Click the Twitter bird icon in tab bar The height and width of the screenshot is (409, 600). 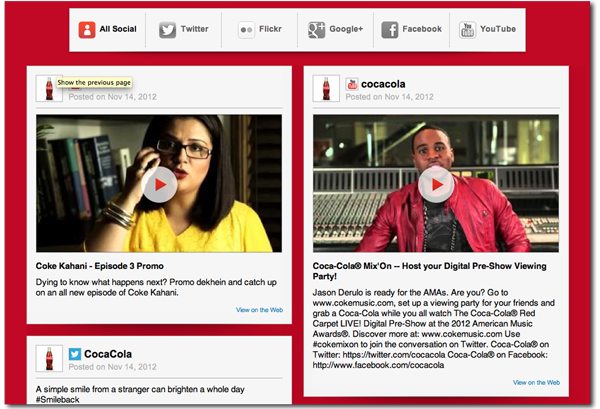168,30
